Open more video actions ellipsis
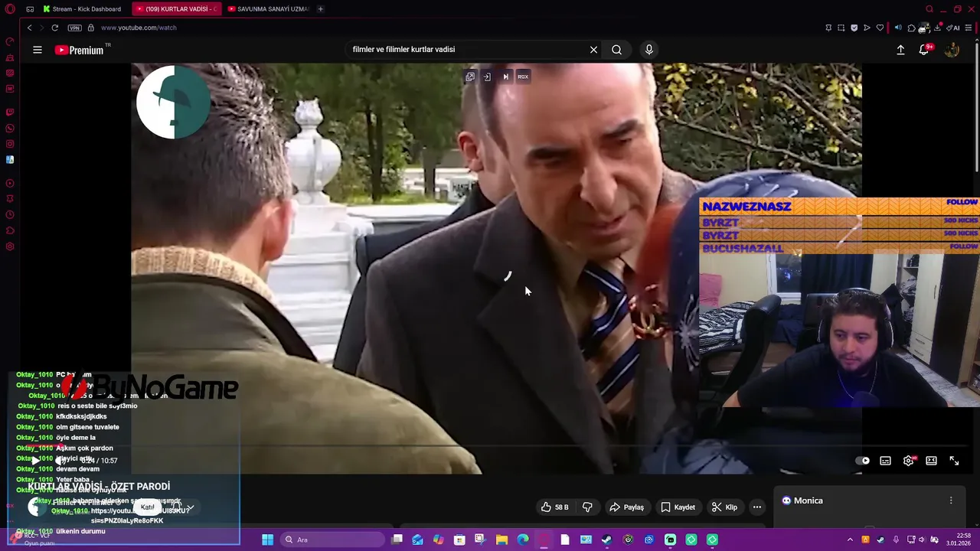 point(756,507)
